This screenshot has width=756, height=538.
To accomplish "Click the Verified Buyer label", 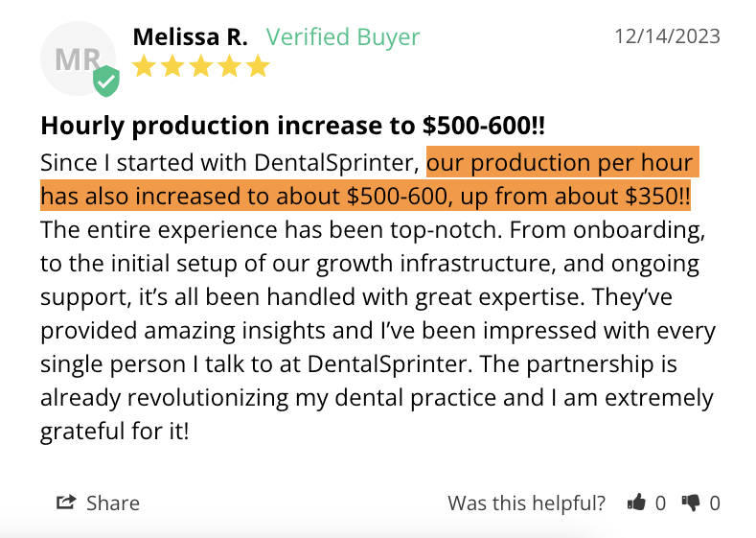I will (343, 37).
